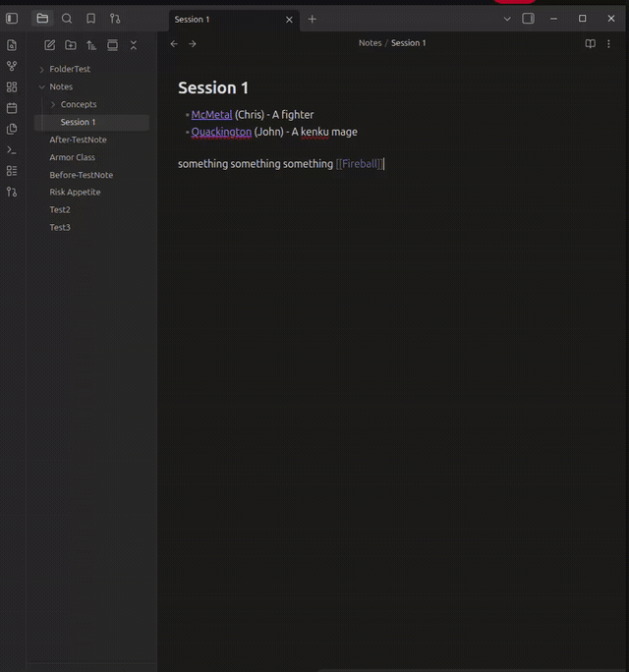Open the Bookmarks tab icon
This screenshot has width=629, height=672.
(90, 19)
